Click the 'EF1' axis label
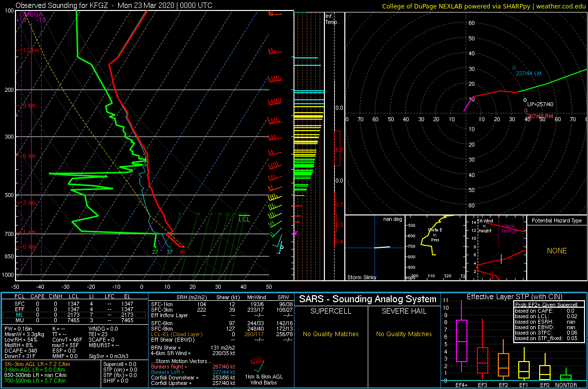Image resolution: width=588 pixels, height=389 pixels. coord(524,385)
